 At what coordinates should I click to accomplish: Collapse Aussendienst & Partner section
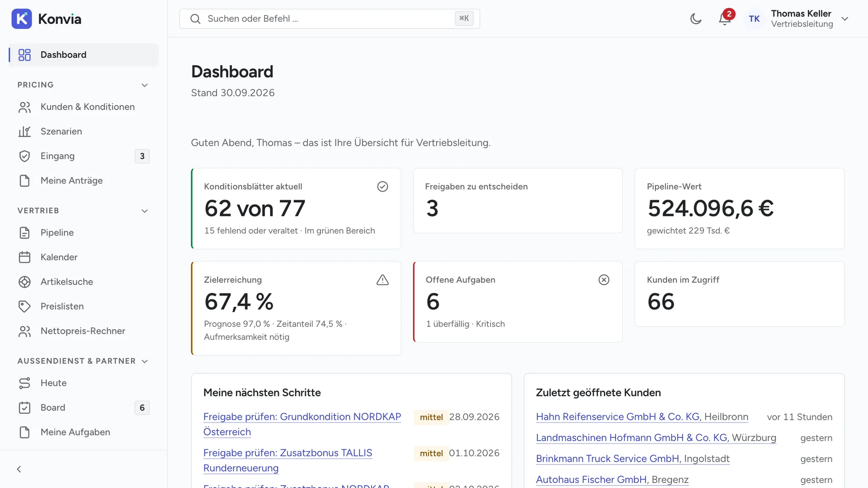[x=145, y=361]
